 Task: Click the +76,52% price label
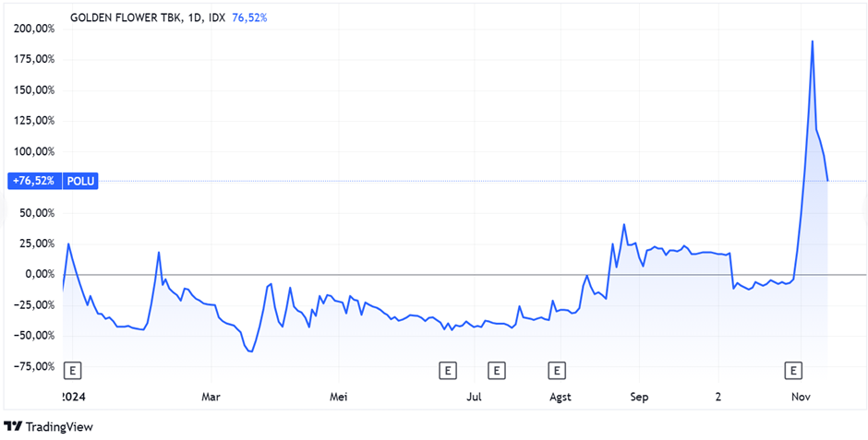pyautogui.click(x=34, y=182)
